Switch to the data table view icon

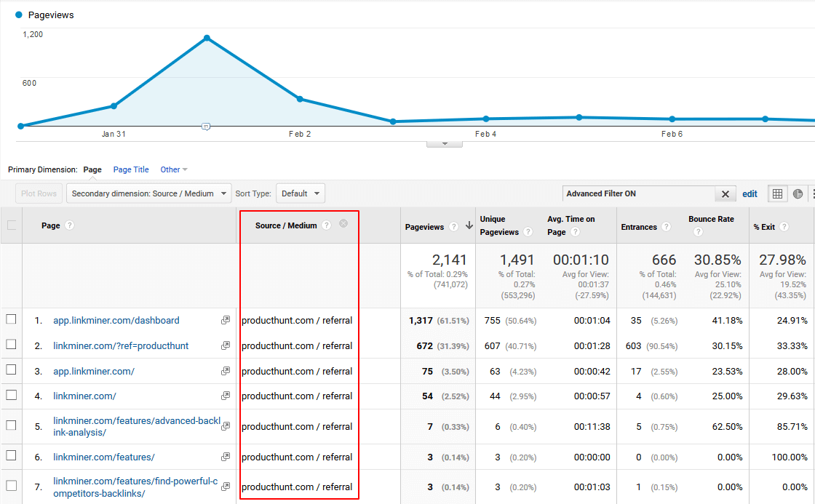click(778, 193)
